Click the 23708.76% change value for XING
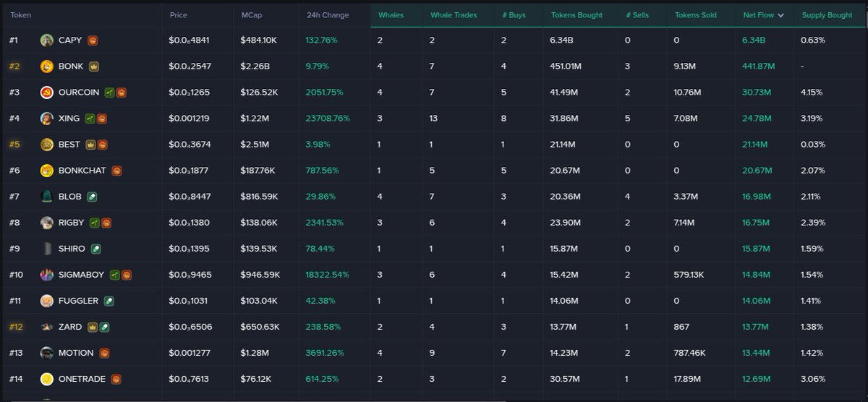 click(328, 119)
